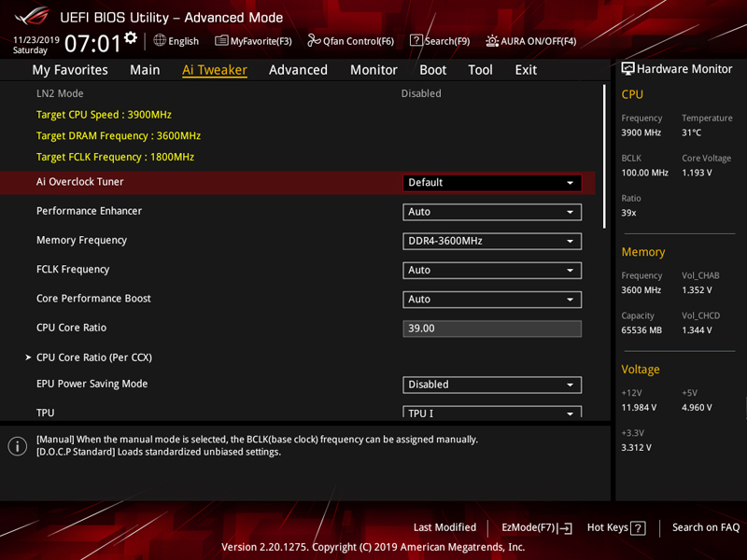Click the Hot Keys question mark icon
Screen dimensions: 747x560
(638, 528)
